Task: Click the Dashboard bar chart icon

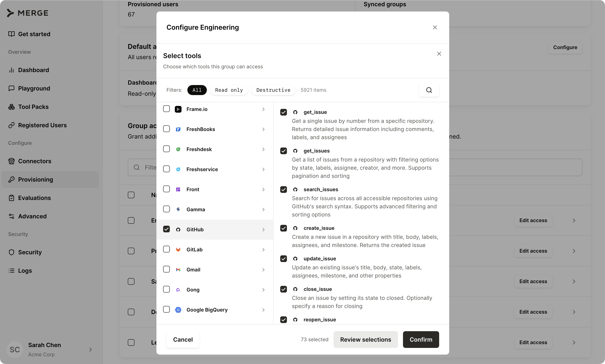Action: point(11,70)
